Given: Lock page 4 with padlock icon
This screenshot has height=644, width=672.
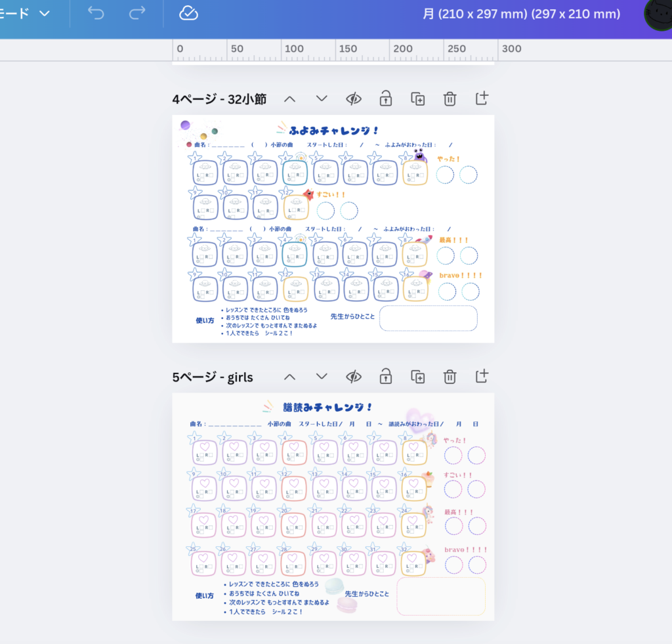Looking at the screenshot, I should pyautogui.click(x=385, y=98).
